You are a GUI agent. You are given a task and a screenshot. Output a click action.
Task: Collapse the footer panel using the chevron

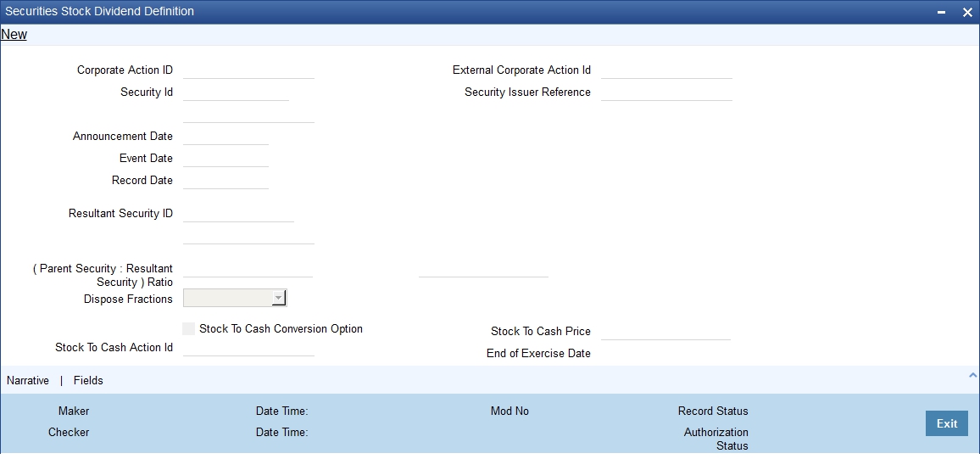[x=972, y=375]
